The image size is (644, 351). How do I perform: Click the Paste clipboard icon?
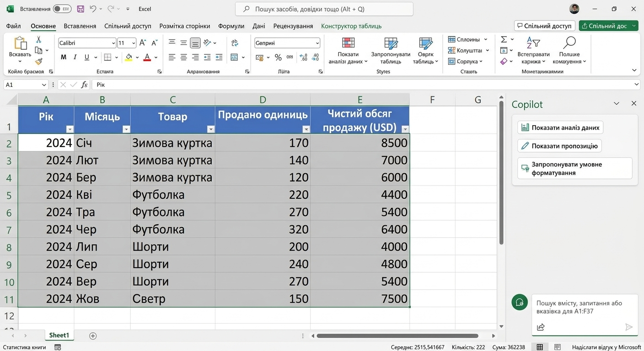pos(20,43)
